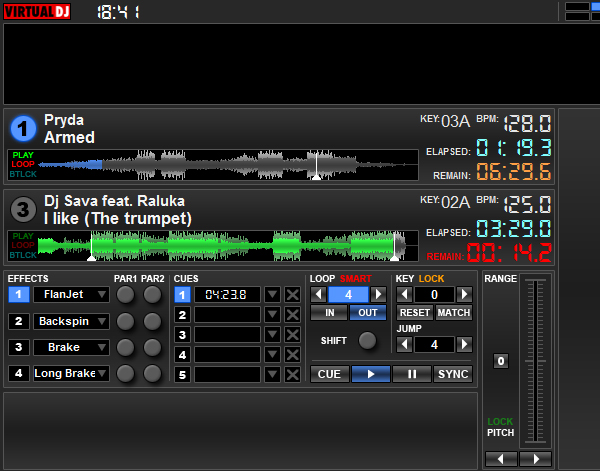
Task: Pause the deck with the pause button
Action: point(412,374)
